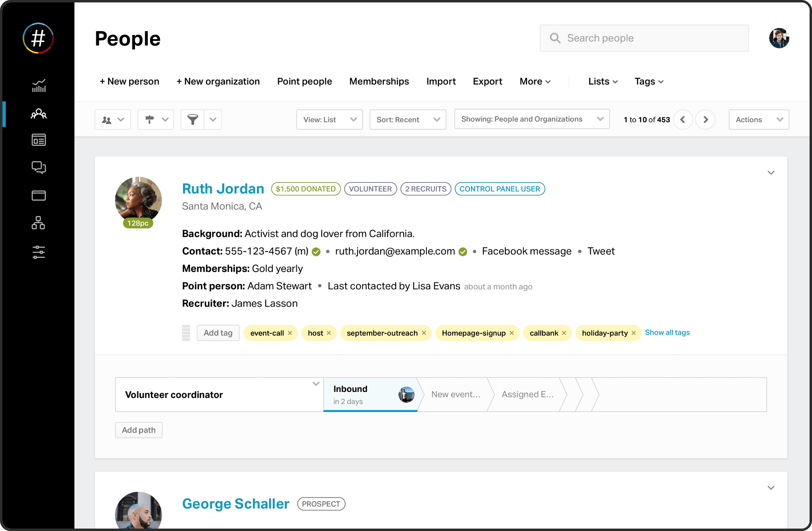Click the Search people input field
Viewport: 812px width, 531px height.
[x=644, y=38]
